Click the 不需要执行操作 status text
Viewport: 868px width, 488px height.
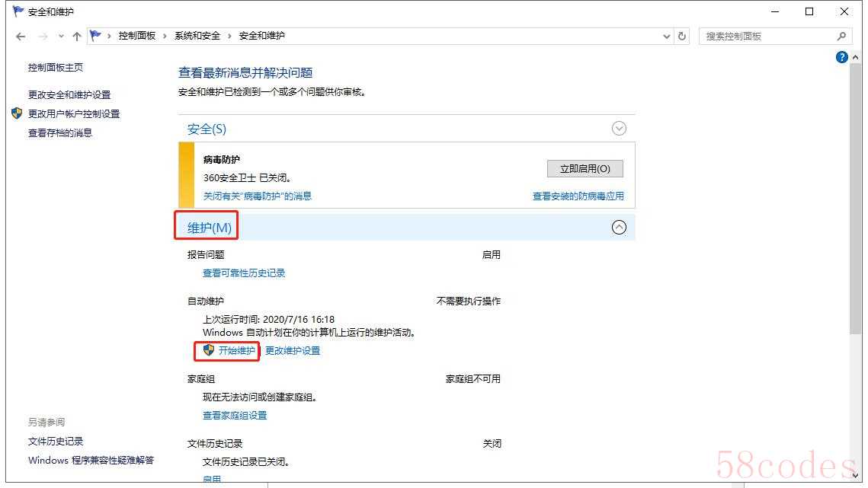click(469, 301)
